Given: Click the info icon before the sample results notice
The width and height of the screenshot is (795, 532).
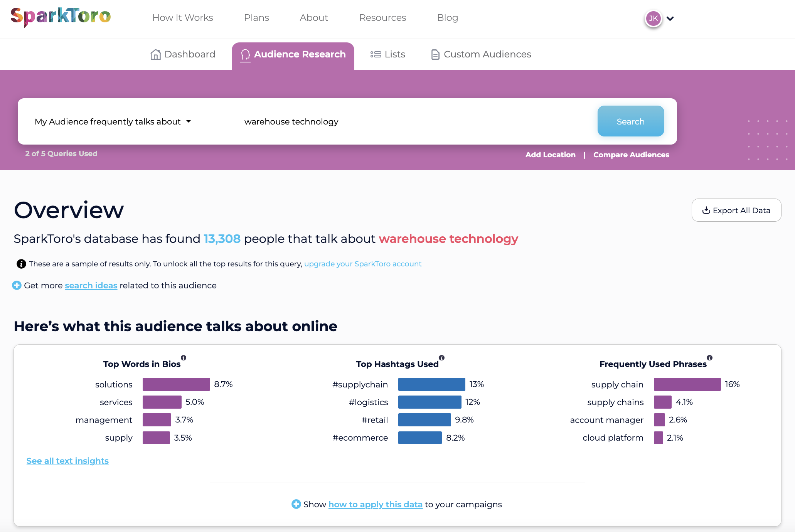Looking at the screenshot, I should pyautogui.click(x=21, y=264).
